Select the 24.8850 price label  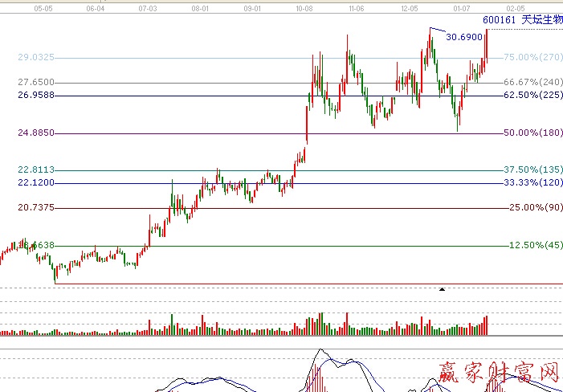[36, 133]
